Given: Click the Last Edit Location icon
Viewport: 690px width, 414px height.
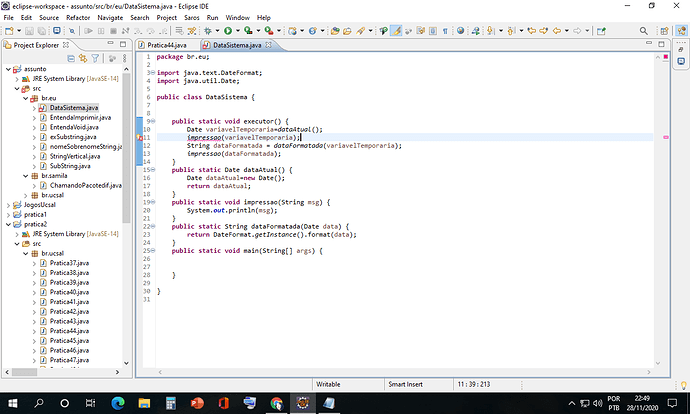Looking at the screenshot, I should (x=532, y=31).
